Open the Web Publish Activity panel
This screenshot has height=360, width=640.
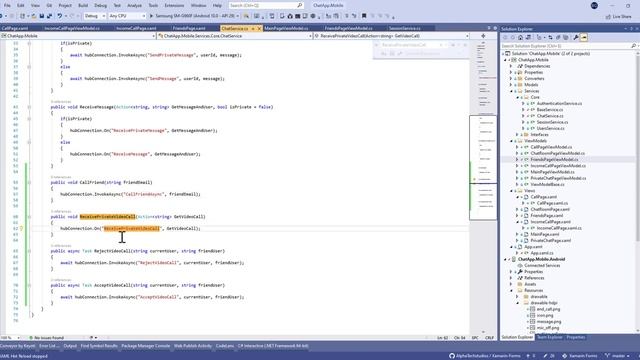point(193,346)
